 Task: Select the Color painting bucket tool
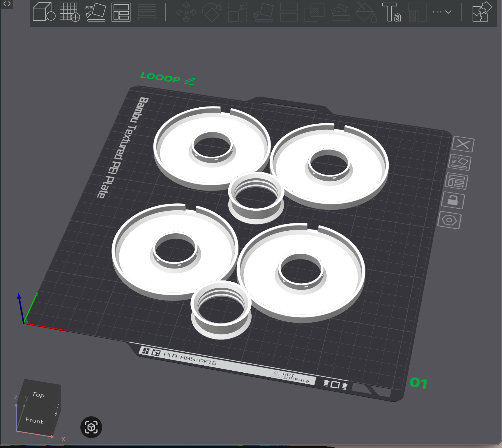366,12
